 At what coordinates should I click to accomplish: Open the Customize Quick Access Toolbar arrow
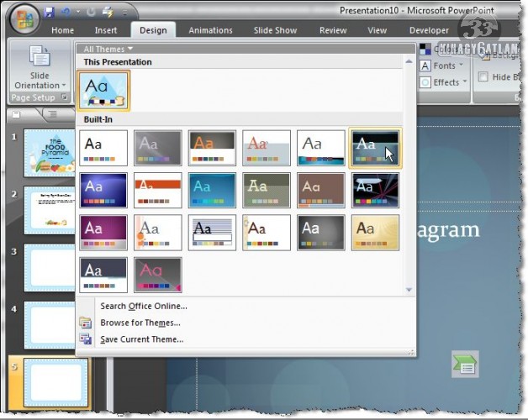click(x=124, y=13)
